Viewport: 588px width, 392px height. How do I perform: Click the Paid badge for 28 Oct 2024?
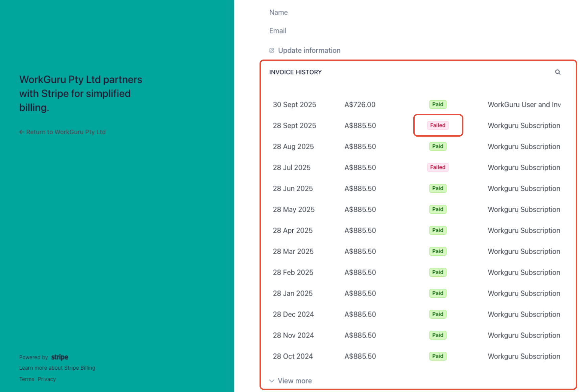pos(438,356)
